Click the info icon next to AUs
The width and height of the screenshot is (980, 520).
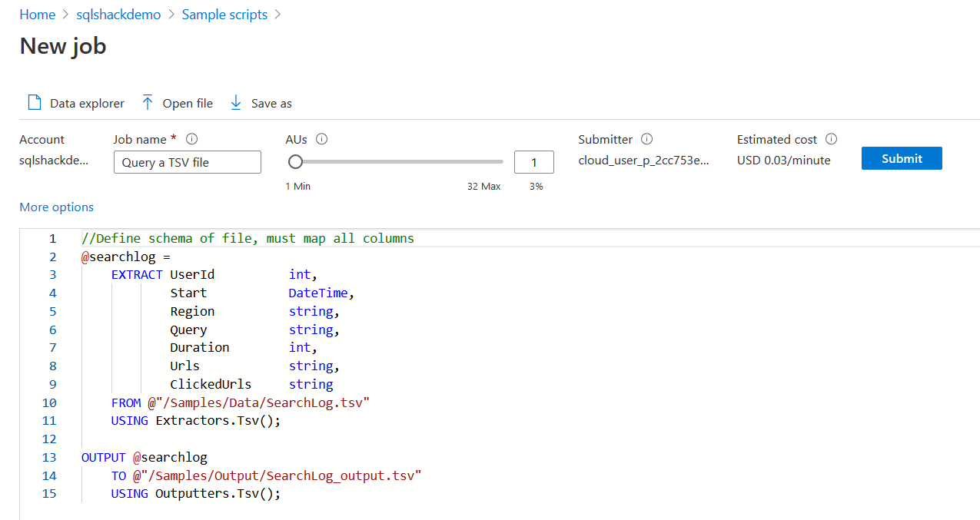[322, 139]
